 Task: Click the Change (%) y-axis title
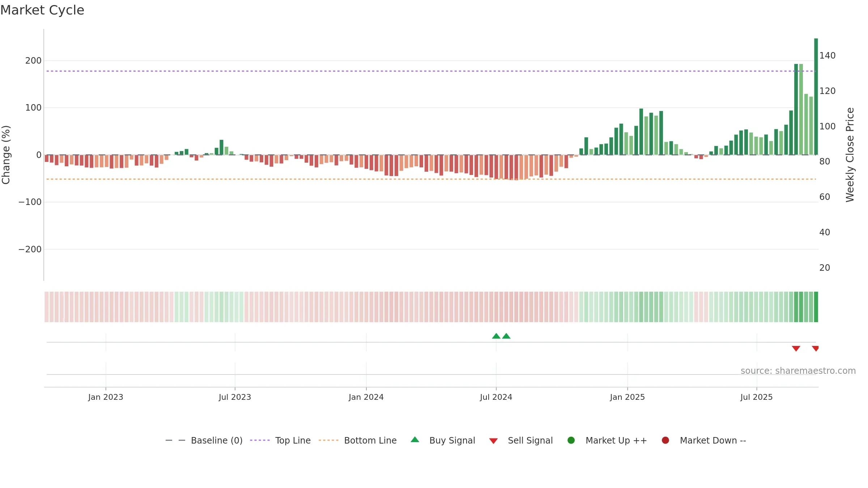point(6,155)
